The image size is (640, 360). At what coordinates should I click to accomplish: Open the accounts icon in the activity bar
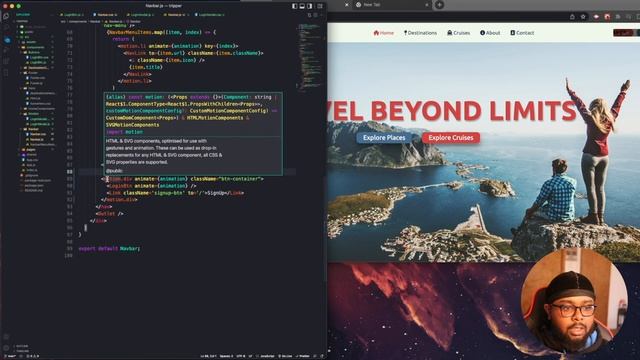coord(6,337)
